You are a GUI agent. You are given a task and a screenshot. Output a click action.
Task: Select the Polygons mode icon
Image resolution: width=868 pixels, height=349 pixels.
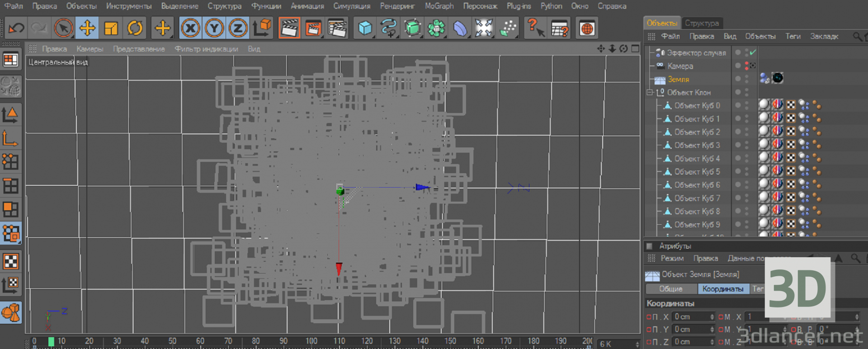pos(11,209)
